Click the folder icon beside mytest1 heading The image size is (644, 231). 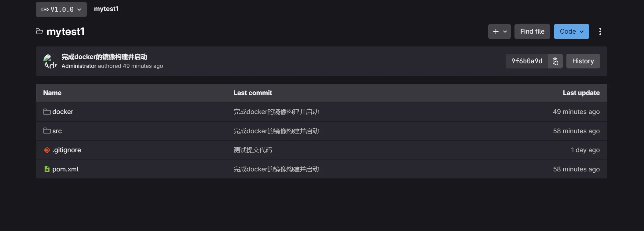[39, 31]
